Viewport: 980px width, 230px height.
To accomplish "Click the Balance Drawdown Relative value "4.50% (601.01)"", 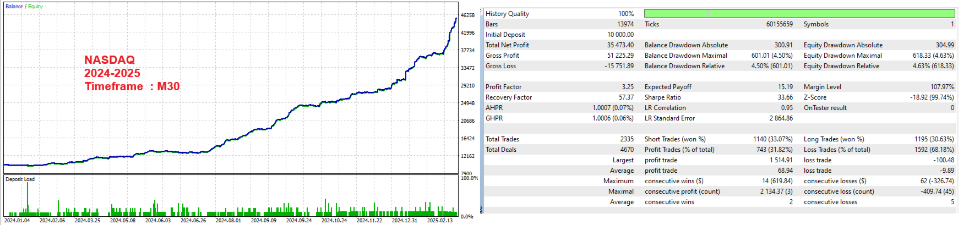I will point(772,66).
